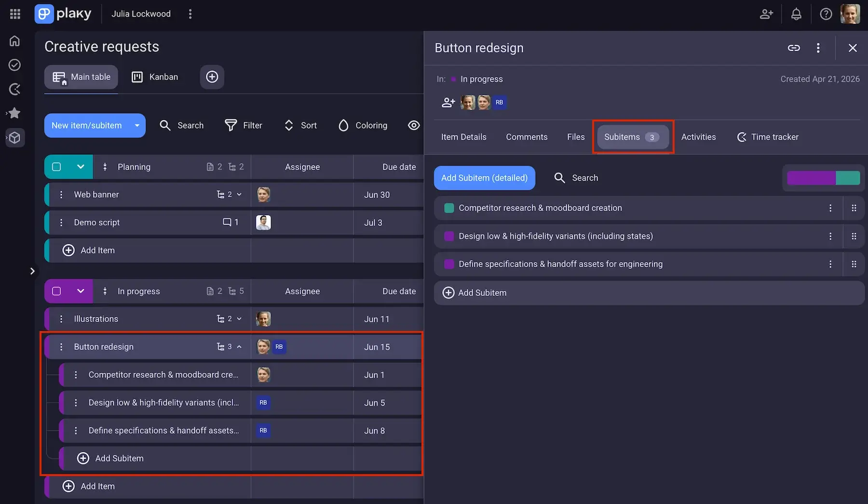This screenshot has width=868, height=504.
Task: Open New item/subitem dropdown arrow
Action: coord(137,125)
